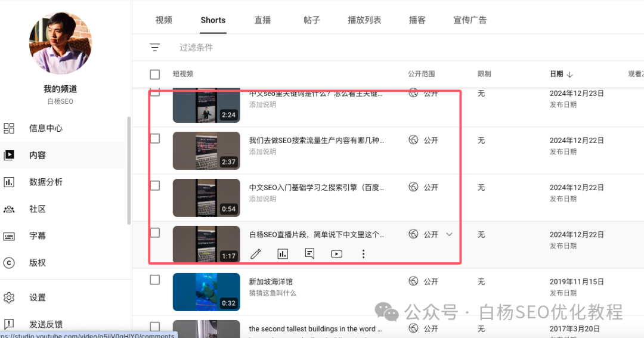Open the 我们去做SEO搜索流量 video title
The height and width of the screenshot is (338, 644).
[317, 141]
